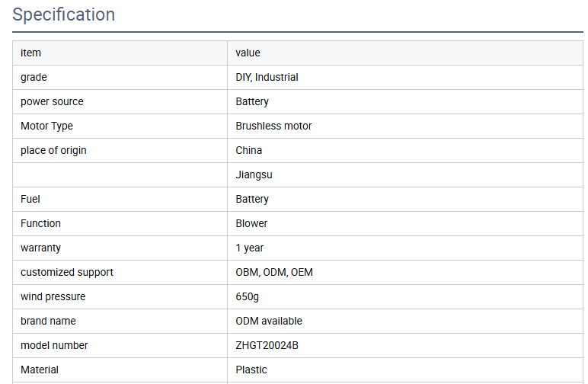The image size is (588, 384).
Task: Click the 'DIY, Industrial' value cell
Action: (267, 77)
